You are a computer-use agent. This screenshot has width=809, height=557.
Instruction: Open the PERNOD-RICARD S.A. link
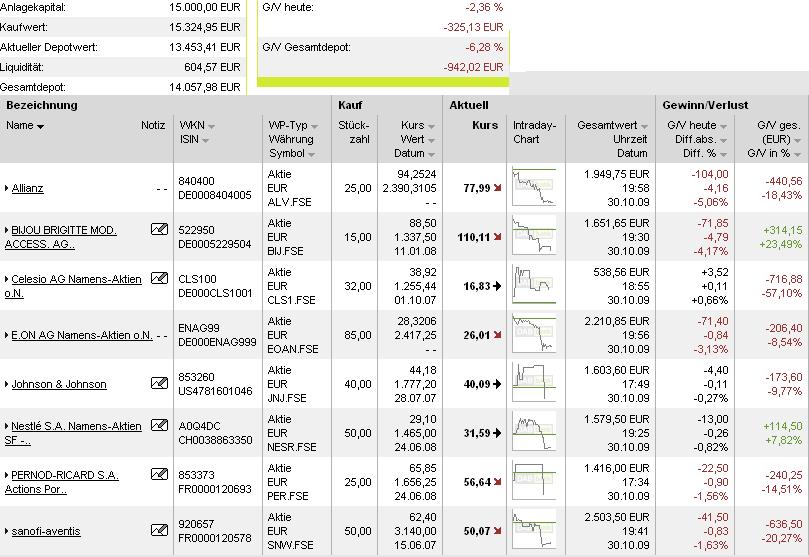pos(61,482)
